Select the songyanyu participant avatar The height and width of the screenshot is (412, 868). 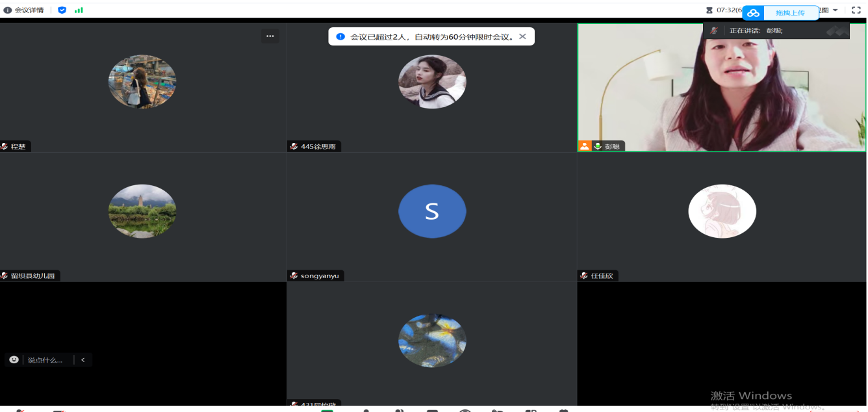click(x=432, y=212)
